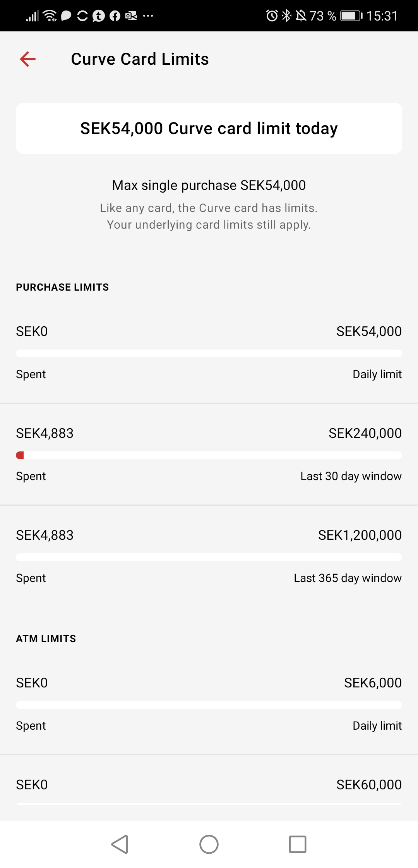Viewport: 418px width, 868px height.
Task: Select the SEK60,000 ATM limit row
Action: point(209,788)
